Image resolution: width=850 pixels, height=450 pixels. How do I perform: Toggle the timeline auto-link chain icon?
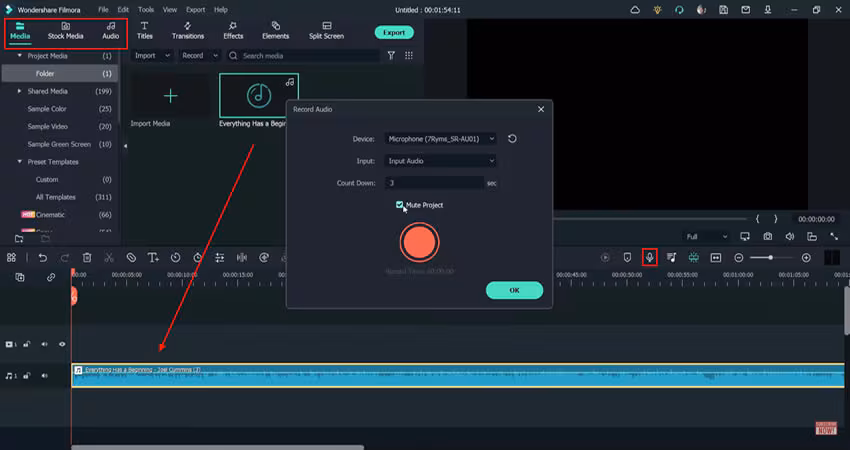tap(51, 277)
